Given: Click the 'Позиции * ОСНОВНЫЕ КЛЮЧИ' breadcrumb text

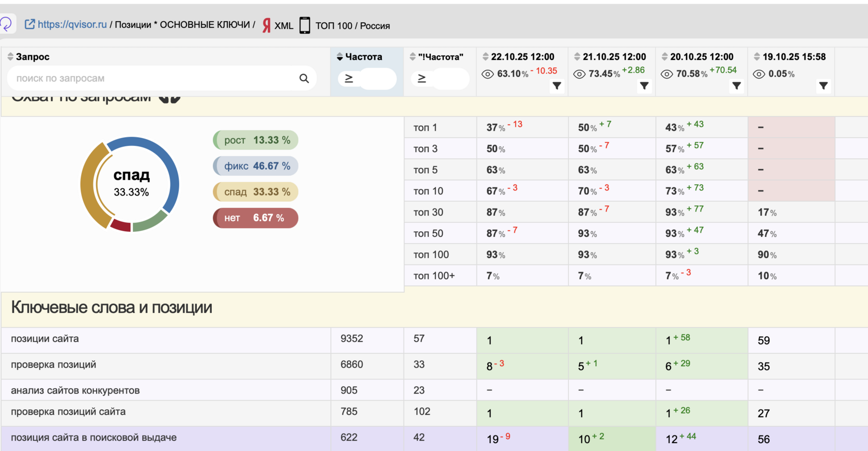Looking at the screenshot, I should tap(182, 25).
